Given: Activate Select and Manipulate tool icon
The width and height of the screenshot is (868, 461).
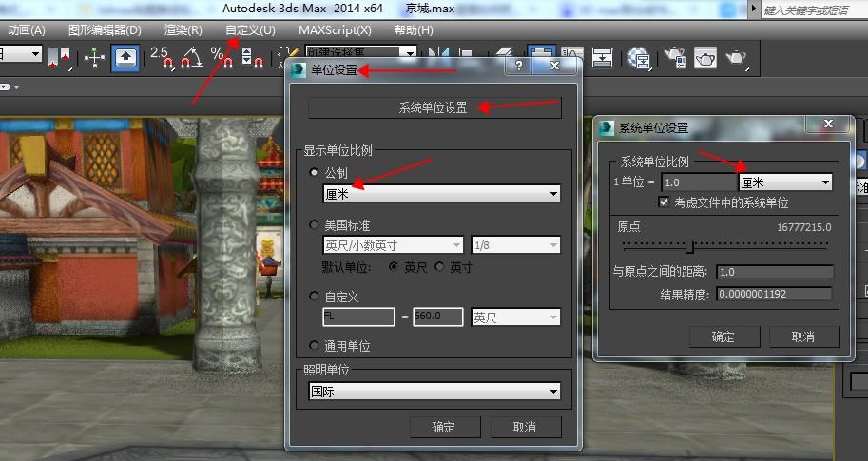Looking at the screenshot, I should [x=95, y=58].
